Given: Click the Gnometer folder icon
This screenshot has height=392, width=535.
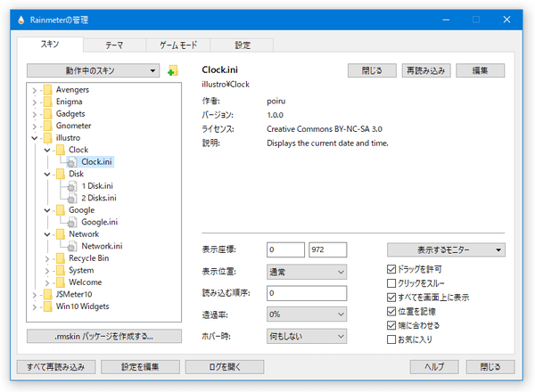Looking at the screenshot, I should click(48, 126).
